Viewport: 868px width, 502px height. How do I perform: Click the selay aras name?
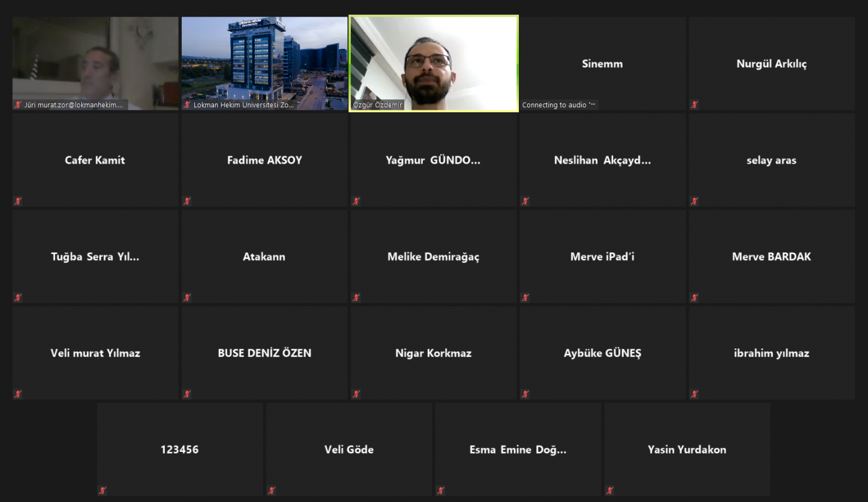coord(772,161)
